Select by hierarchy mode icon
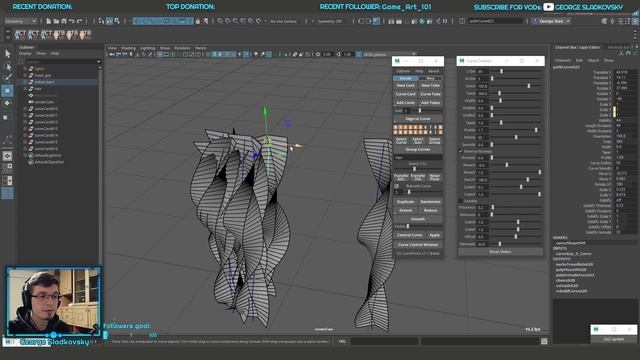Viewport: 640px width, 360px height. tap(101, 21)
